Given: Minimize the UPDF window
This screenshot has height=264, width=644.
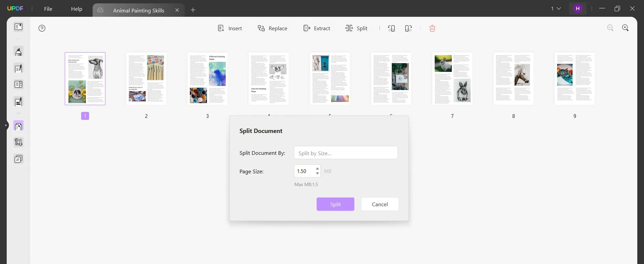Looking at the screenshot, I should pyautogui.click(x=602, y=8).
